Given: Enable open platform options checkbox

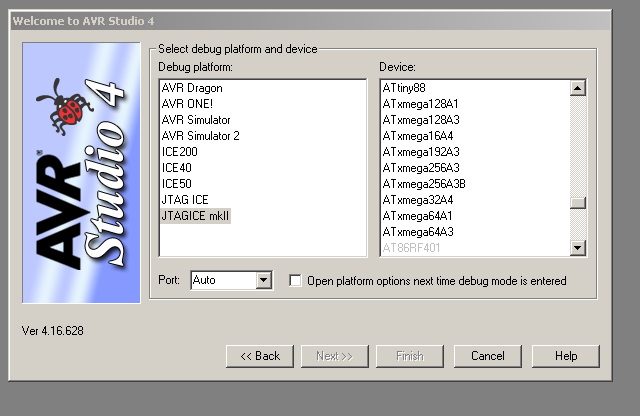Looking at the screenshot, I should coord(295,280).
